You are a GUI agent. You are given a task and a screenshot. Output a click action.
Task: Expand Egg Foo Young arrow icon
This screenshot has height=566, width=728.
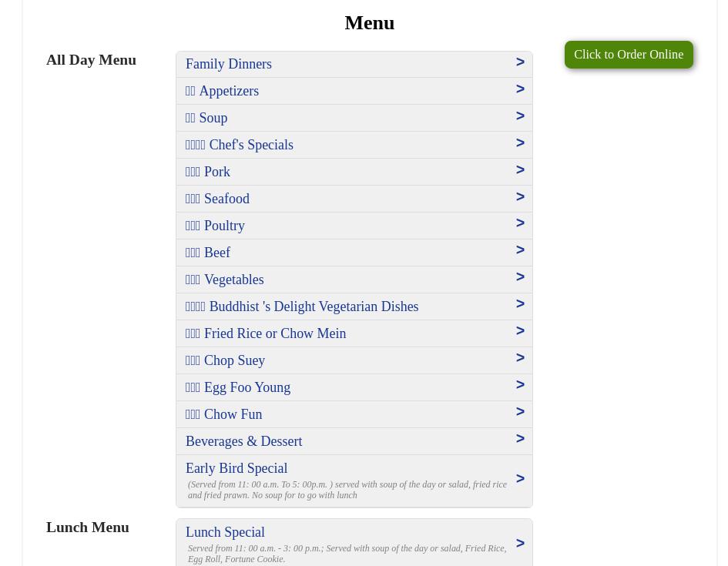point(520,385)
